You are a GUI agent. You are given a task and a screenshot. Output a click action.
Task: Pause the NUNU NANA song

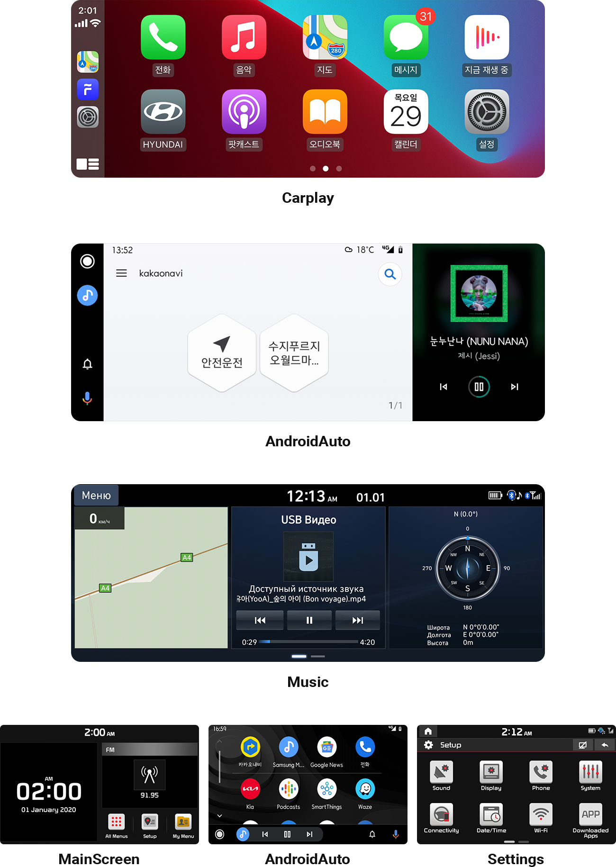pyautogui.click(x=479, y=387)
